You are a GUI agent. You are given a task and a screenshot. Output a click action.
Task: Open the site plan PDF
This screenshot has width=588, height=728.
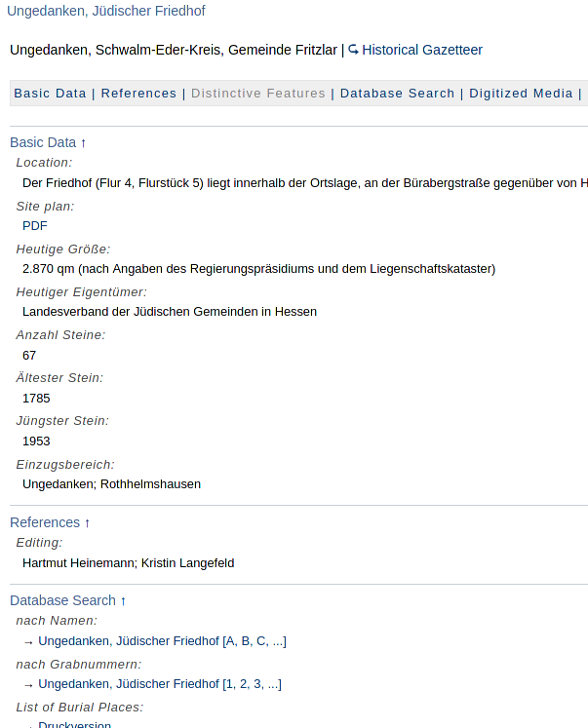[35, 225]
